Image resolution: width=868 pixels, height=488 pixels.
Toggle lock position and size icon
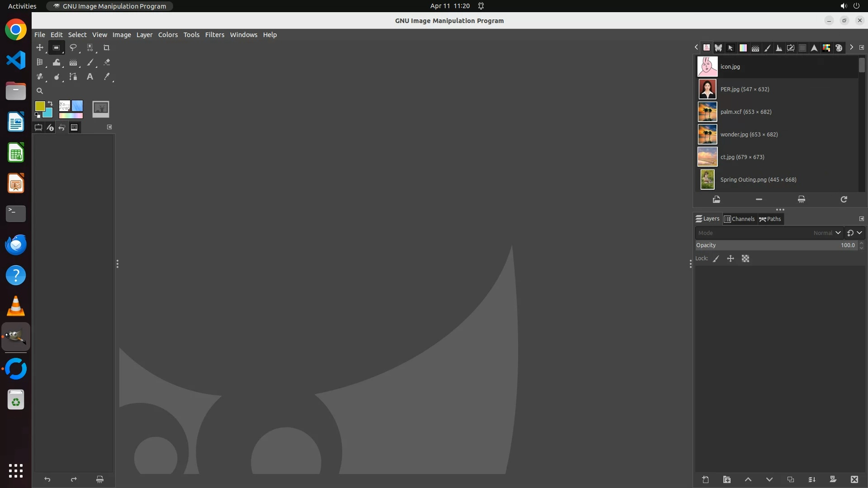731,259
